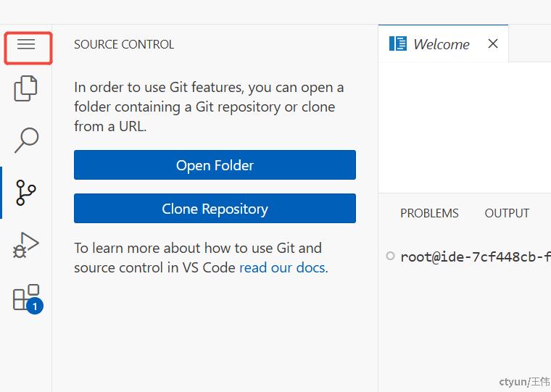Screen dimensions: 551x392
Task: Click the circle marker beside terminal prompt
Action: (x=390, y=256)
